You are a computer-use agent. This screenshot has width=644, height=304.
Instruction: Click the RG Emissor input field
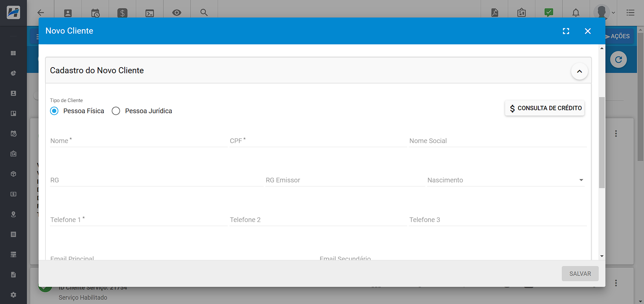(345, 180)
